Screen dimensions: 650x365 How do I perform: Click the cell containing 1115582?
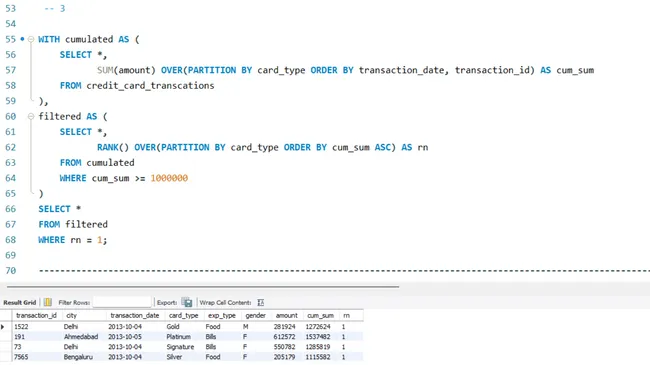click(318, 357)
